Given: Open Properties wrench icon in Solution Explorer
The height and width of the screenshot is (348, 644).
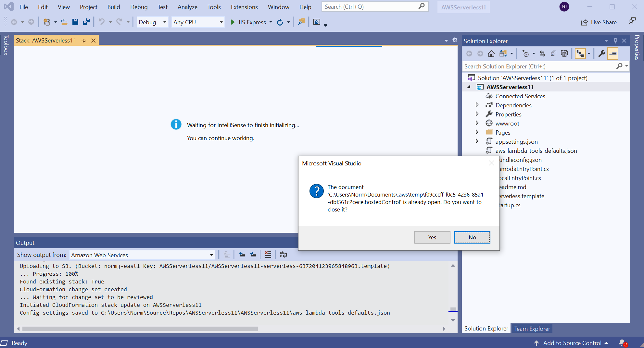Looking at the screenshot, I should point(601,54).
